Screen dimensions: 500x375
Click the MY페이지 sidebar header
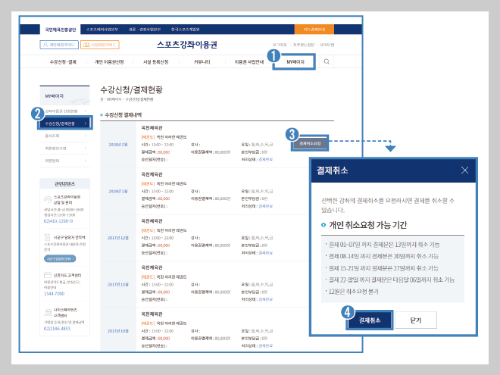[x=65, y=96]
